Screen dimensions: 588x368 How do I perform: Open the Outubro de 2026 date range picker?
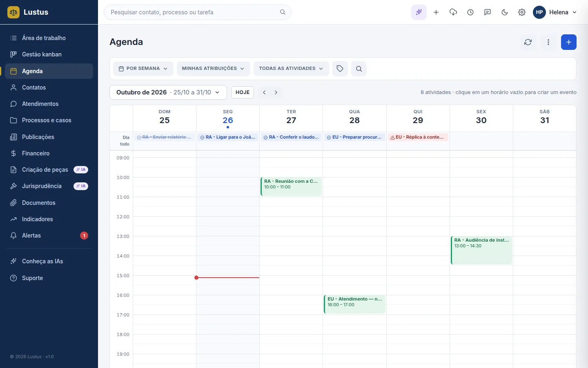168,92
